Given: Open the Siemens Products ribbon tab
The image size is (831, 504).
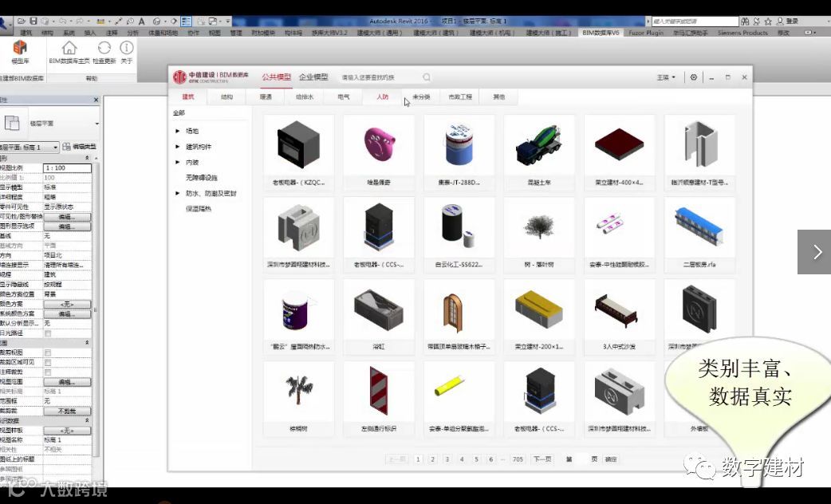Looking at the screenshot, I should pos(742,33).
